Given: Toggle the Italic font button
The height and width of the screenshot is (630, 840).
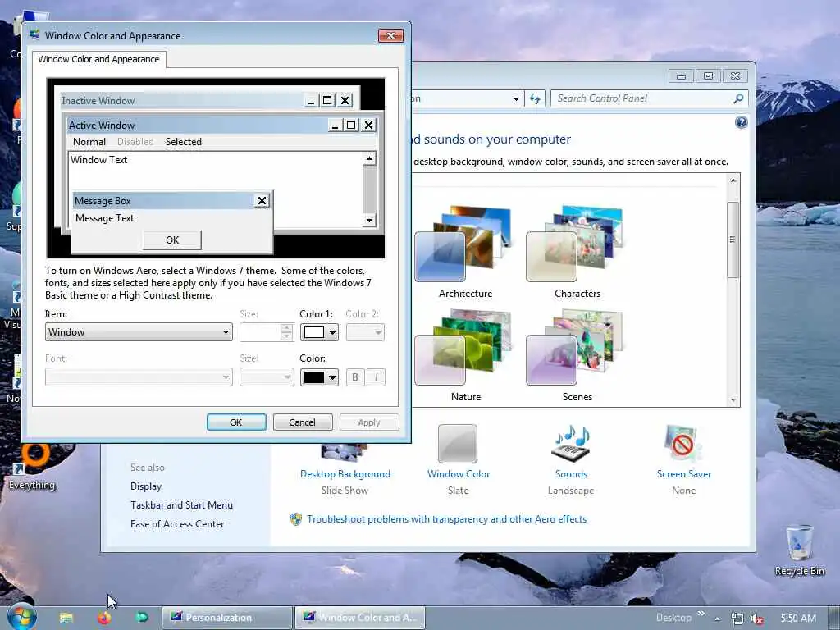Looking at the screenshot, I should pyautogui.click(x=376, y=377).
